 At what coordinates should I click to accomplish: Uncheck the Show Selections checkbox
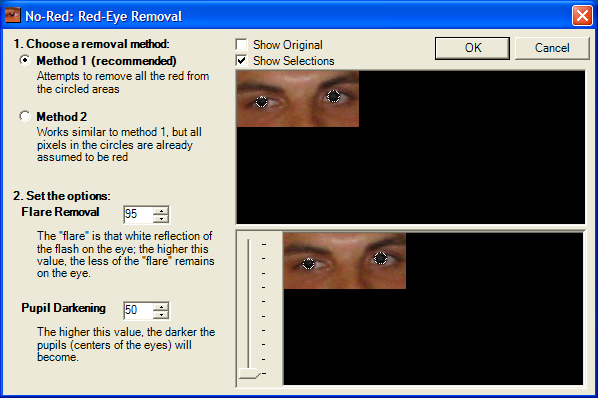tap(241, 61)
